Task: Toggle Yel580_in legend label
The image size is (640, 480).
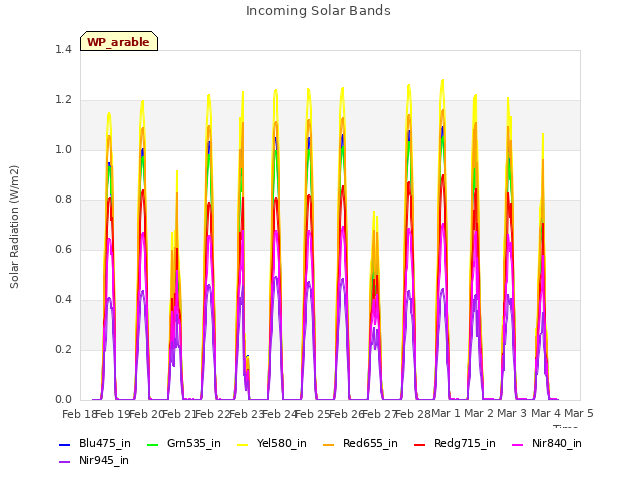Action: point(282,443)
